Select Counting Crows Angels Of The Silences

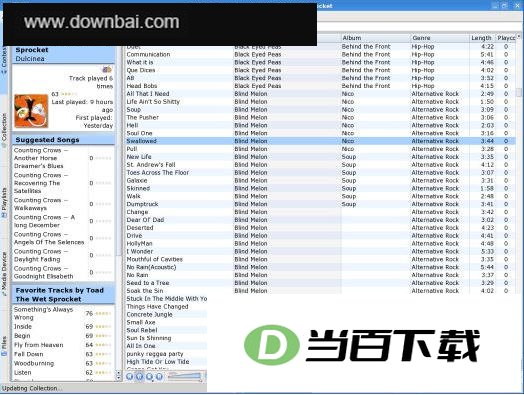50,238
